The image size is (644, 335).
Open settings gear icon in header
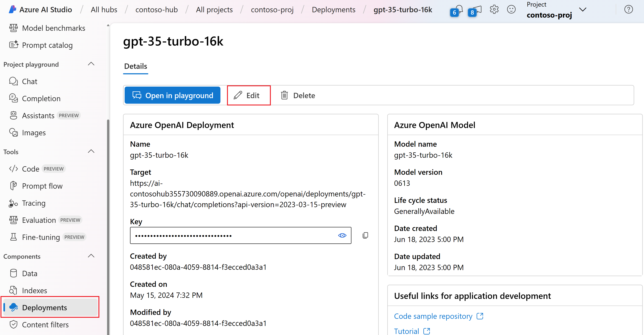tap(494, 9)
